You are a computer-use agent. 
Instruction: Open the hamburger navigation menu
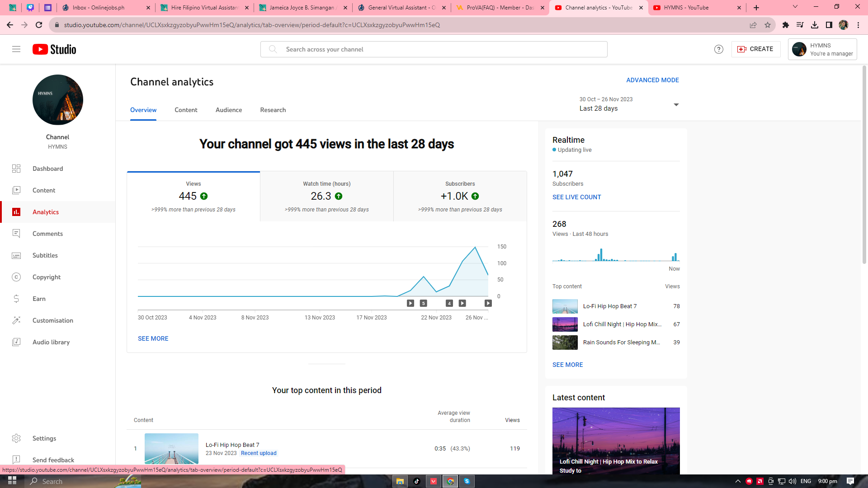click(x=16, y=49)
